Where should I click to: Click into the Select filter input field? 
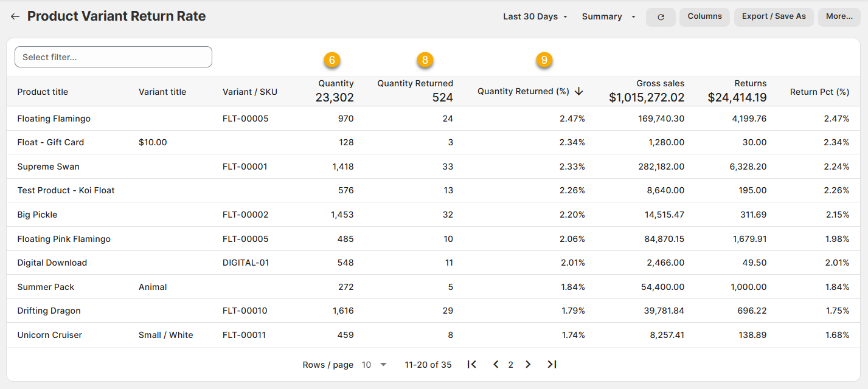(x=113, y=57)
